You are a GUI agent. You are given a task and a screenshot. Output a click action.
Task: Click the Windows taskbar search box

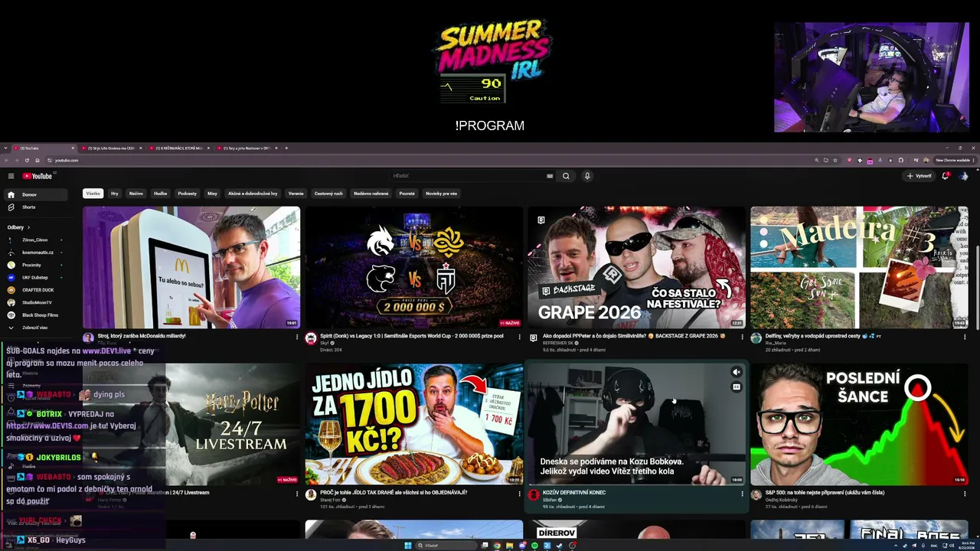(x=446, y=546)
